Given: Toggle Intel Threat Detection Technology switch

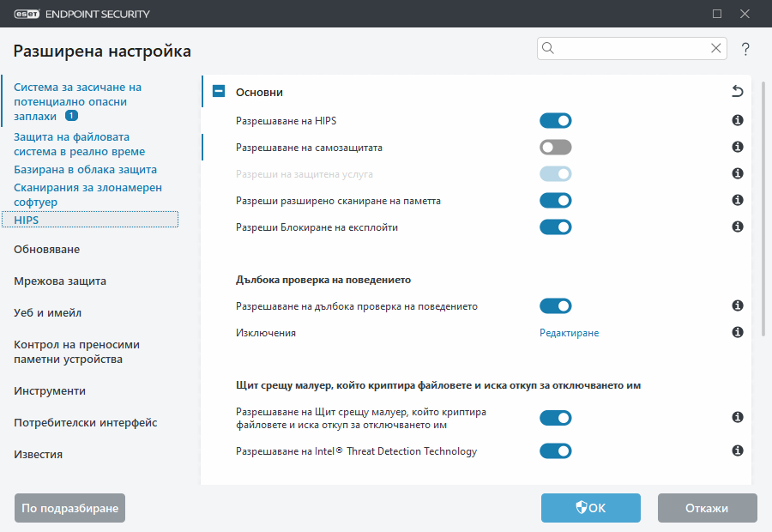Looking at the screenshot, I should [x=555, y=451].
